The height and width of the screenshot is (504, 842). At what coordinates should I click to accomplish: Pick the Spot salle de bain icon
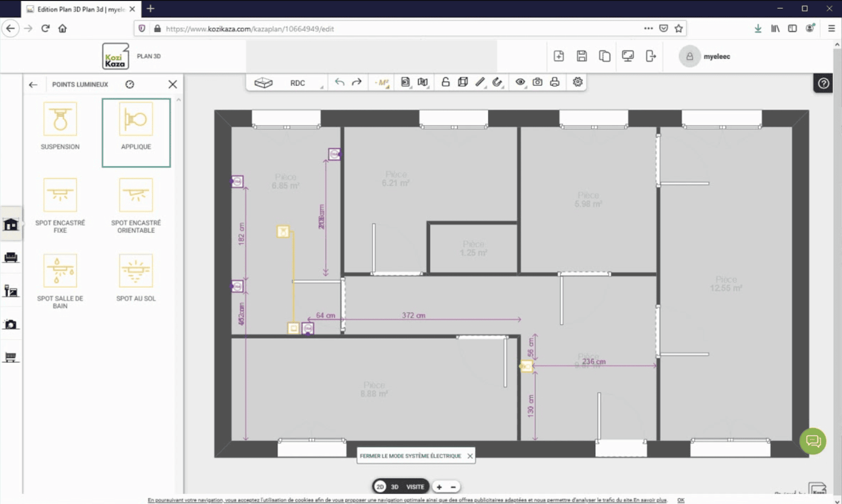pos(60,280)
